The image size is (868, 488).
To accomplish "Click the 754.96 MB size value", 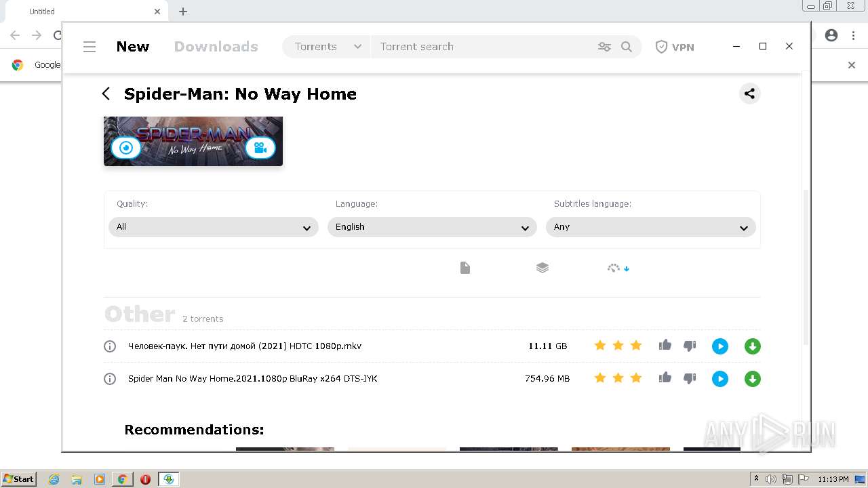I will click(547, 379).
